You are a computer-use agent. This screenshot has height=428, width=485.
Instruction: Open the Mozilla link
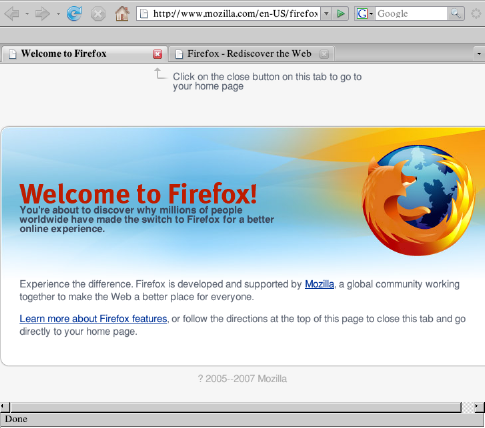(x=319, y=284)
